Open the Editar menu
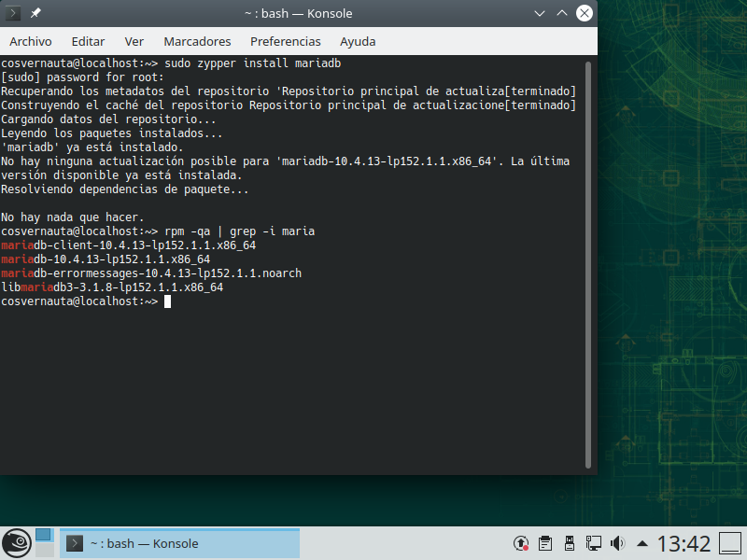Image resolution: width=747 pixels, height=560 pixels. (x=88, y=41)
